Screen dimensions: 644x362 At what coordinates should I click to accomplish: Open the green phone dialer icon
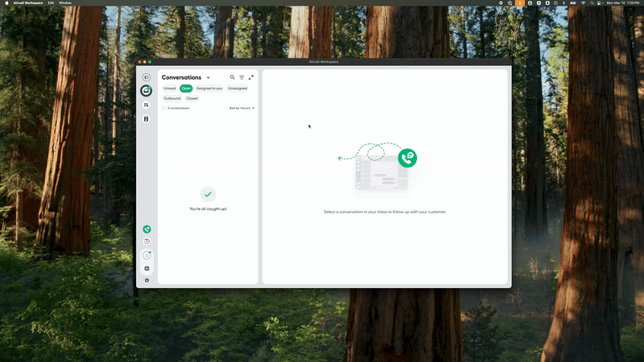click(147, 229)
